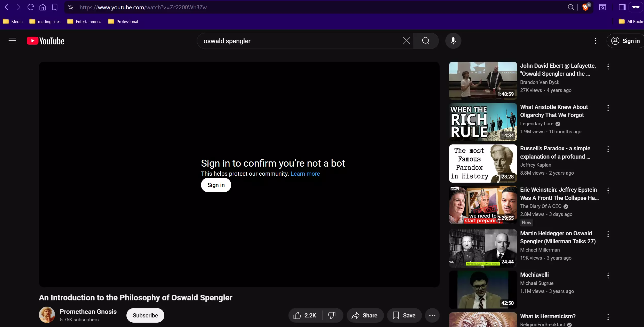Follow the Learn more link
This screenshot has height=327, width=644.
coord(305,174)
